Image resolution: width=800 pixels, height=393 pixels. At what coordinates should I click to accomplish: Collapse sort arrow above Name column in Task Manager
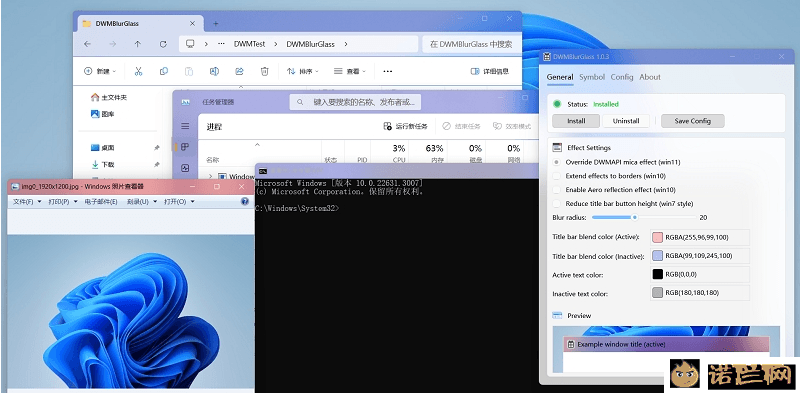(257, 145)
